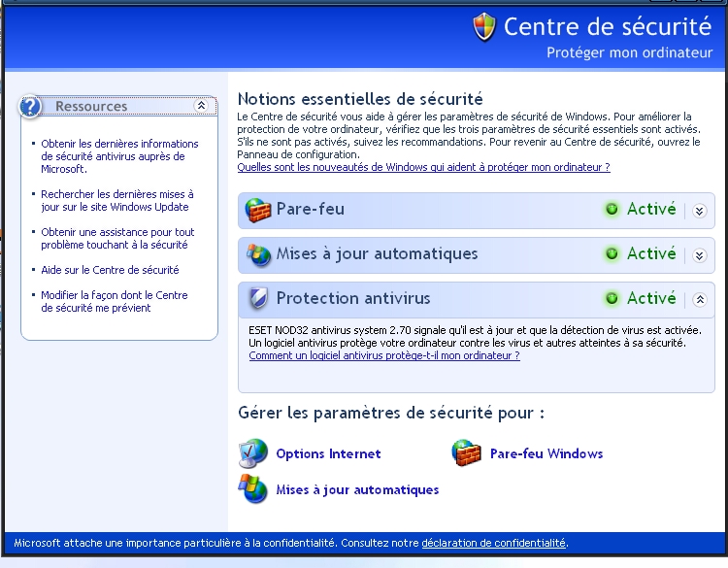This screenshot has height=568, width=728.
Task: Click the Pare-feu firewall icon
Action: pyautogui.click(x=257, y=210)
